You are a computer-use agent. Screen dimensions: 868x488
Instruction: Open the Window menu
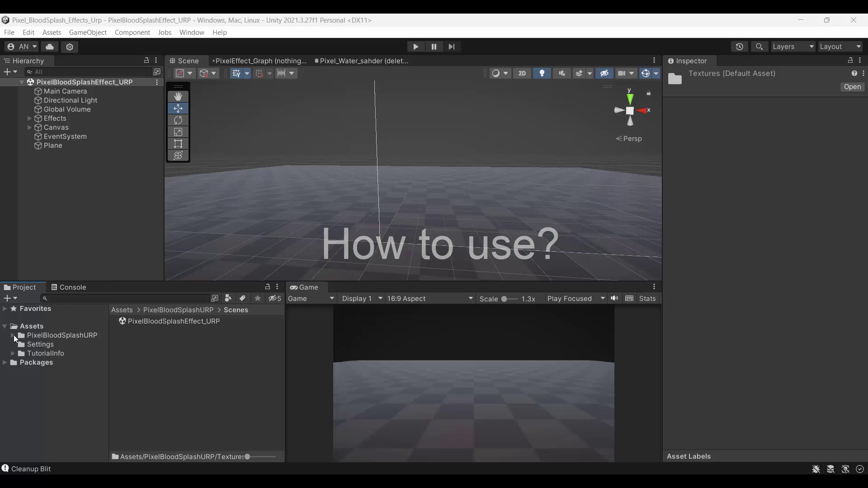[x=192, y=33]
